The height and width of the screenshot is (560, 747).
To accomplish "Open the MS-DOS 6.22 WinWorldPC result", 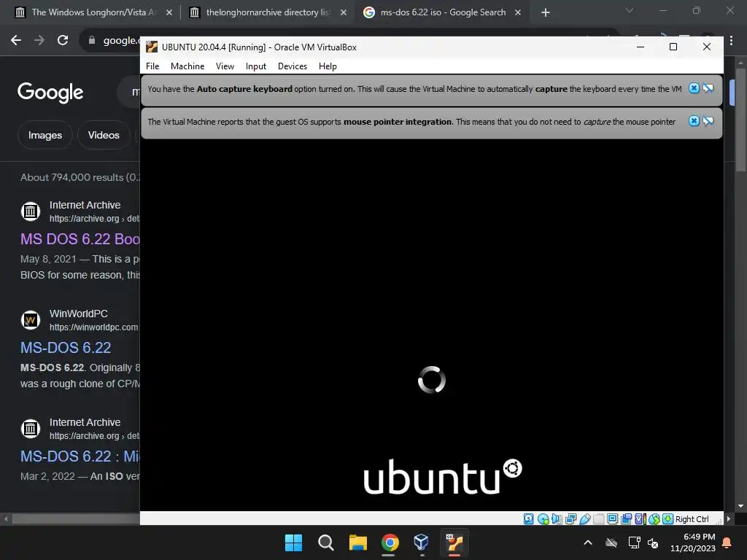I will (66, 348).
